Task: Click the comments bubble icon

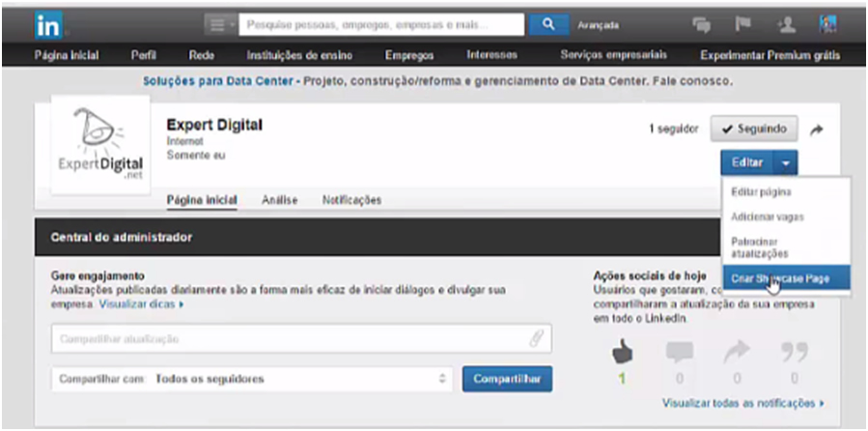Action: click(x=679, y=353)
